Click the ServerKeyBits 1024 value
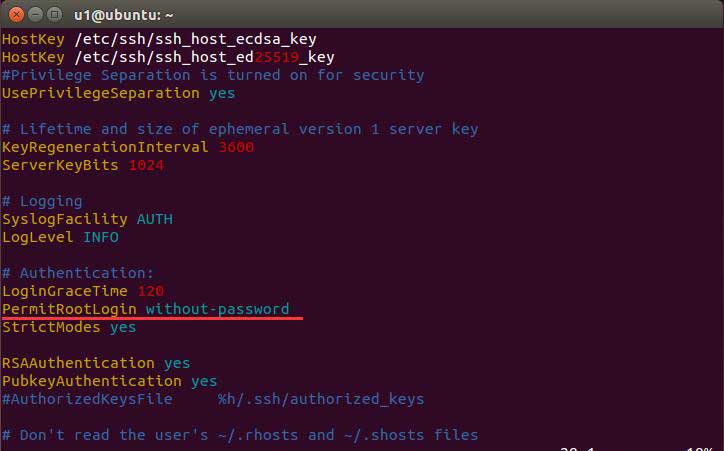This screenshot has height=451, width=724. tap(146, 165)
